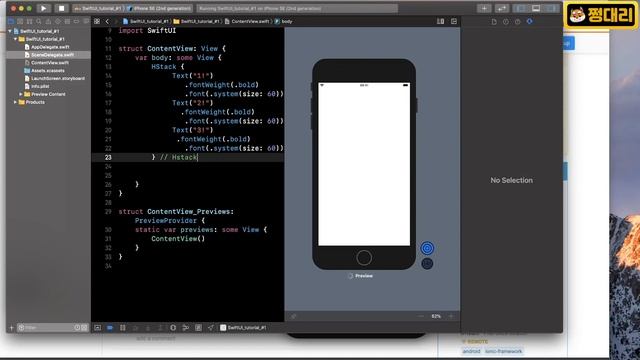
Task: Show the File inspector tab
Action: pos(494,22)
